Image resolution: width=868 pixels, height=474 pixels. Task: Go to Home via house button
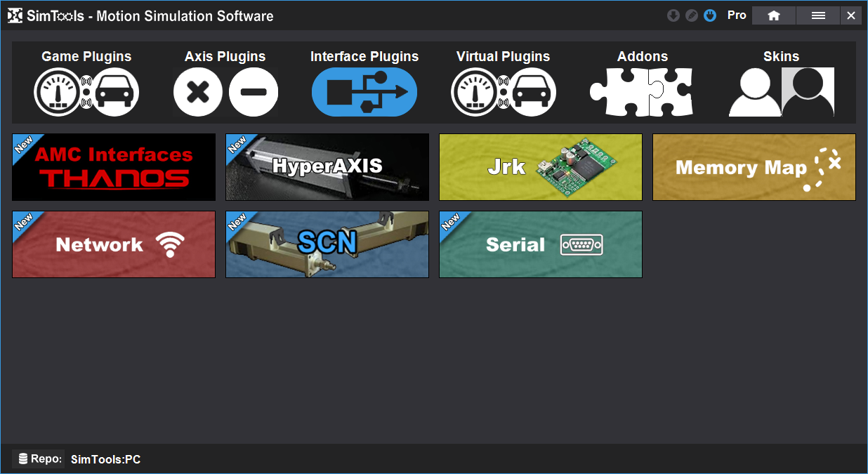pos(774,15)
